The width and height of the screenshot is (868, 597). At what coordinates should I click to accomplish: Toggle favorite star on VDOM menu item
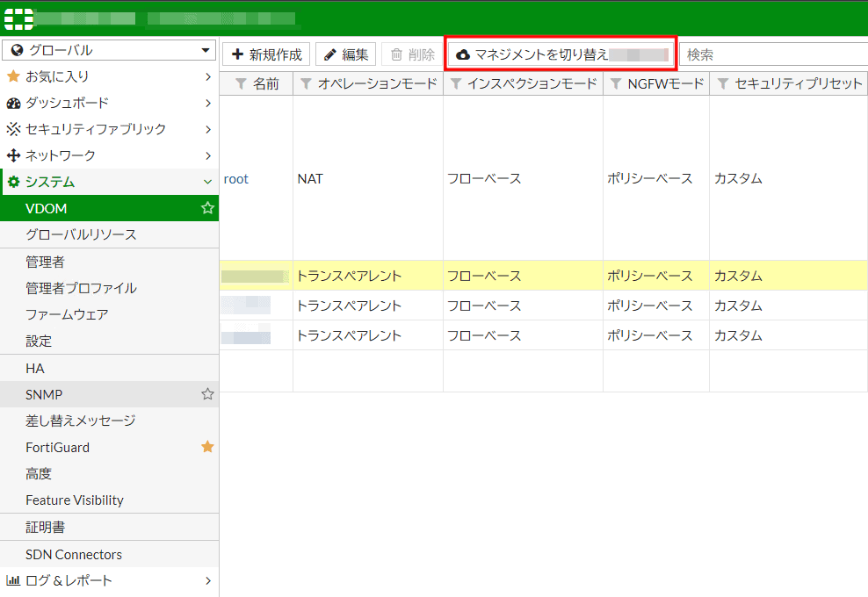(x=207, y=208)
